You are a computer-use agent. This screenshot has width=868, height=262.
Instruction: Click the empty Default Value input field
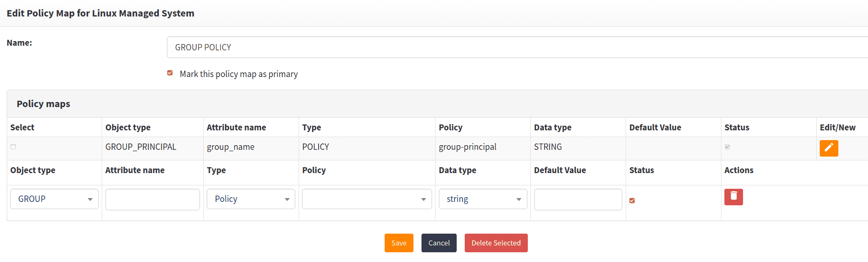point(578,199)
